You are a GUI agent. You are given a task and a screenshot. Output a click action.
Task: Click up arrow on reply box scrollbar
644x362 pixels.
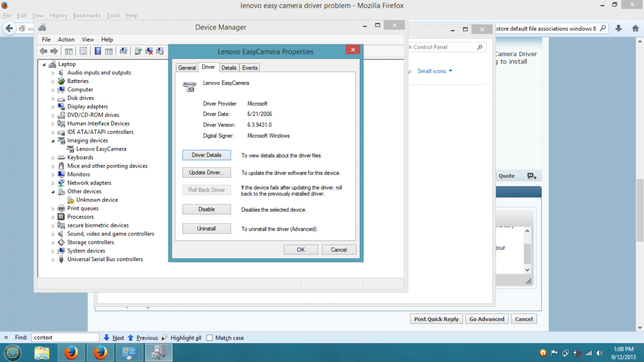click(x=527, y=231)
